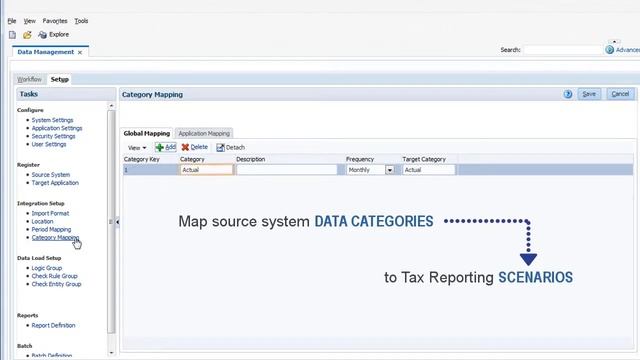The width and height of the screenshot is (640, 360).
Task: Detach the mapping table
Action: pyautogui.click(x=231, y=147)
